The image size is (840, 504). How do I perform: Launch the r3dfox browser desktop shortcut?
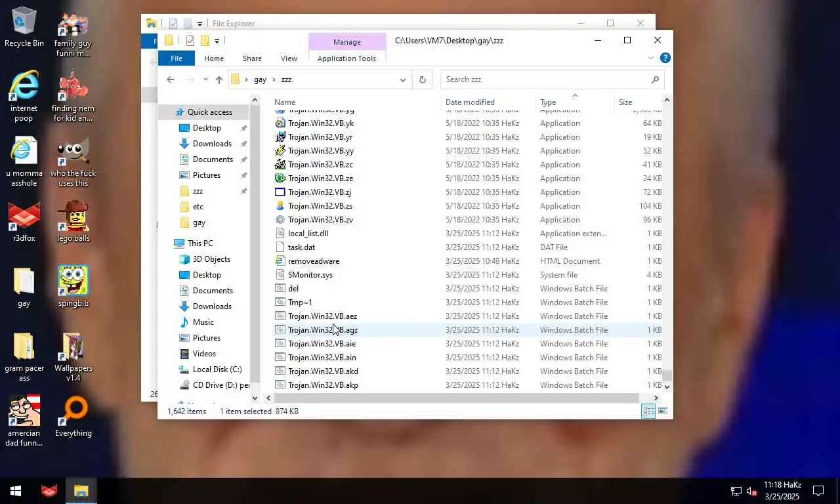[x=24, y=222]
